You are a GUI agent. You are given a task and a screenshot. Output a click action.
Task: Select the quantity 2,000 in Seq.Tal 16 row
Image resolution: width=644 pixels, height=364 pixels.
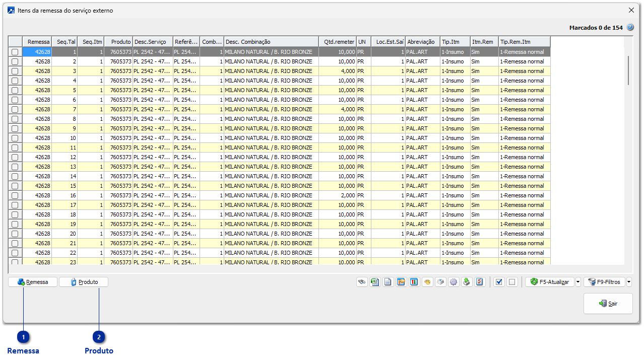(338, 195)
